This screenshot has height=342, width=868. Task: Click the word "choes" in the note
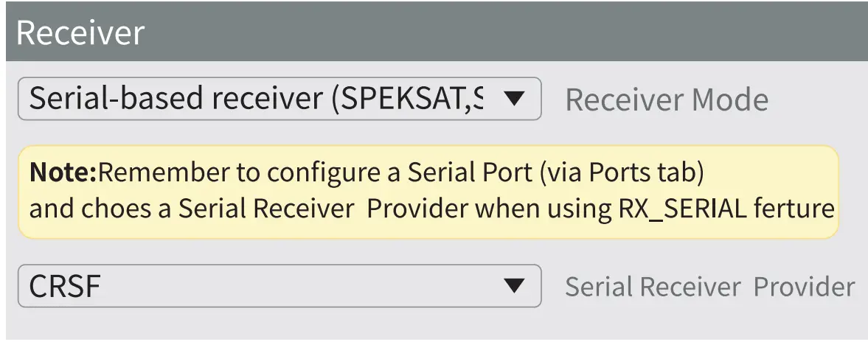[x=103, y=209]
